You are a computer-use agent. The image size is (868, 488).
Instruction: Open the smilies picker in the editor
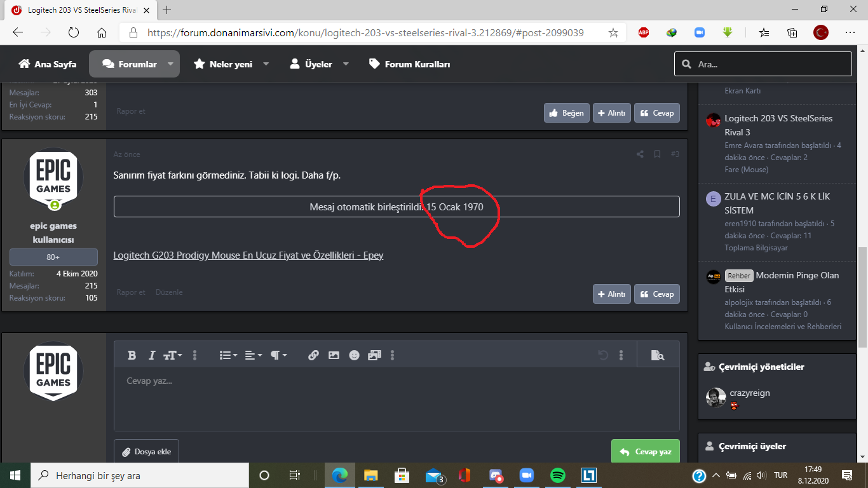pos(354,355)
